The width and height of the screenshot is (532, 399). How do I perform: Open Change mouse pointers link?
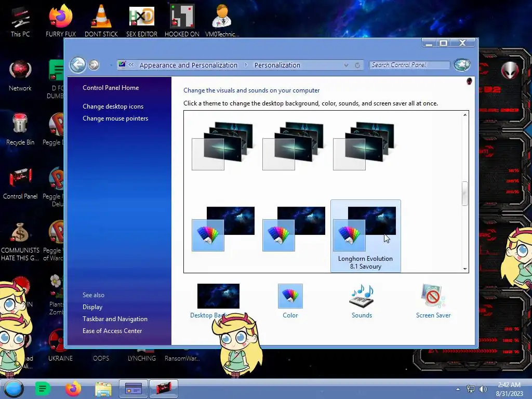tap(115, 118)
